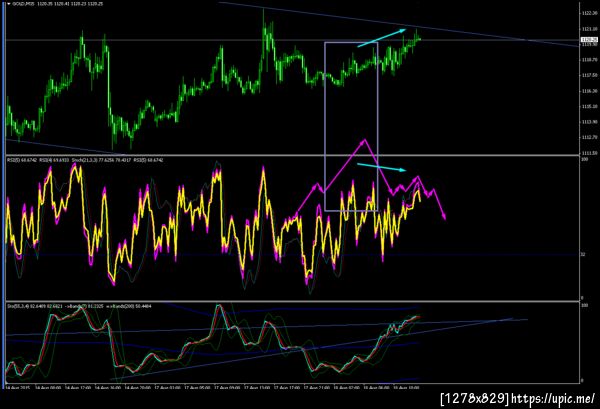The width and height of the screenshot is (600, 409).
Task: Click the 1113.90 price axis label
Action: (589, 122)
